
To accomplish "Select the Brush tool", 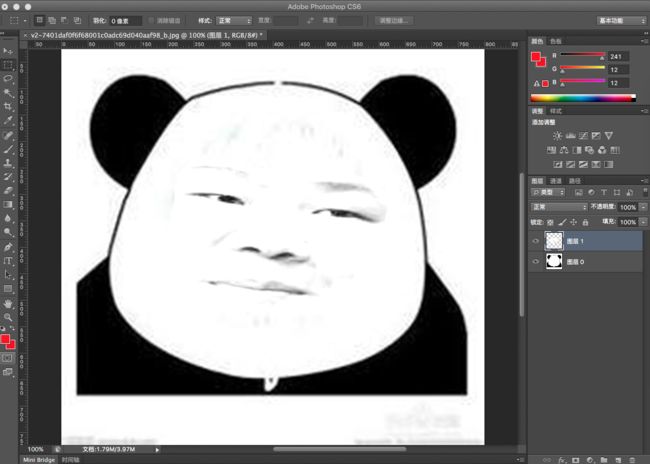I will coord(8,149).
